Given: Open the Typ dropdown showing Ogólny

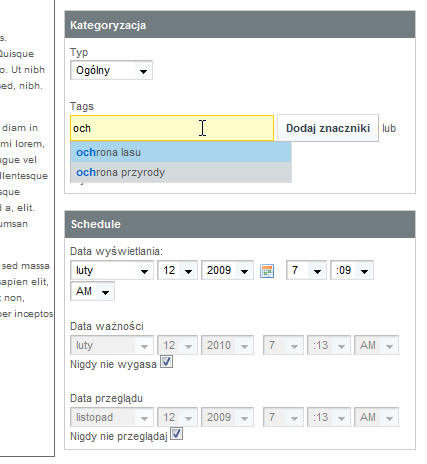Looking at the screenshot, I should (x=111, y=70).
